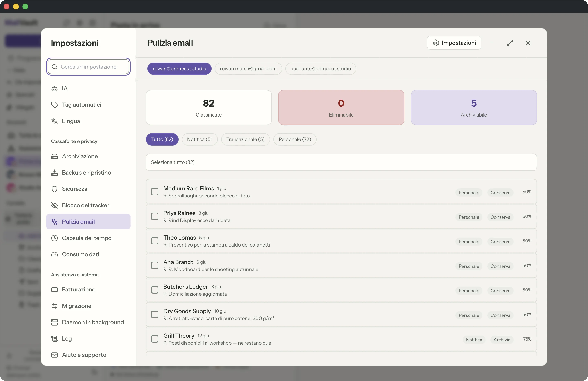Minimize the Pulizia email dialog
Screen dimensions: 588x381
point(492,43)
